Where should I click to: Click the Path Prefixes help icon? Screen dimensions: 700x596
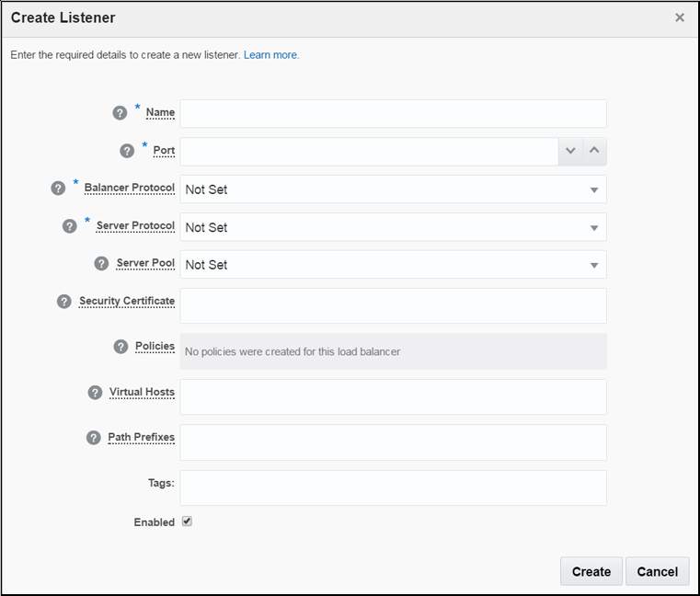click(x=93, y=438)
